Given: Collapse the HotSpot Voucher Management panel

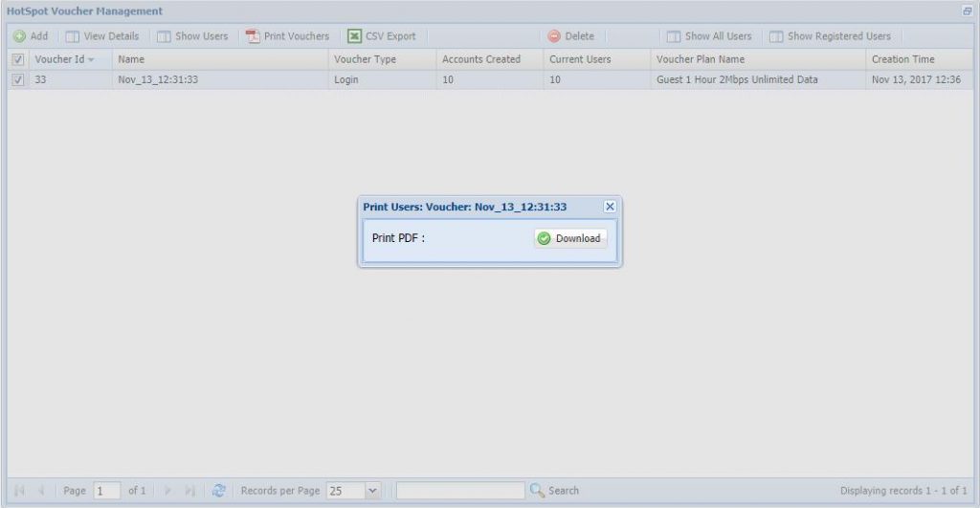Looking at the screenshot, I should pos(967,11).
